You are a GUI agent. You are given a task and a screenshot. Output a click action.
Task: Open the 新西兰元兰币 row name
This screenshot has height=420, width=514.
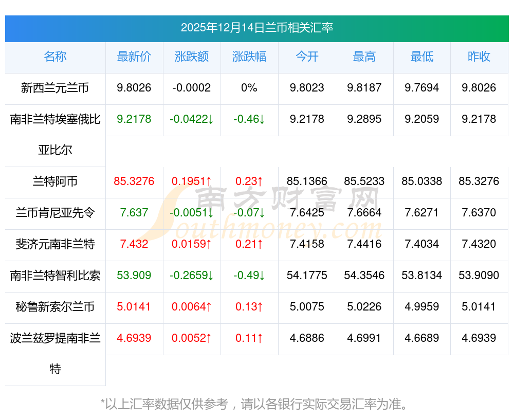(x=55, y=88)
